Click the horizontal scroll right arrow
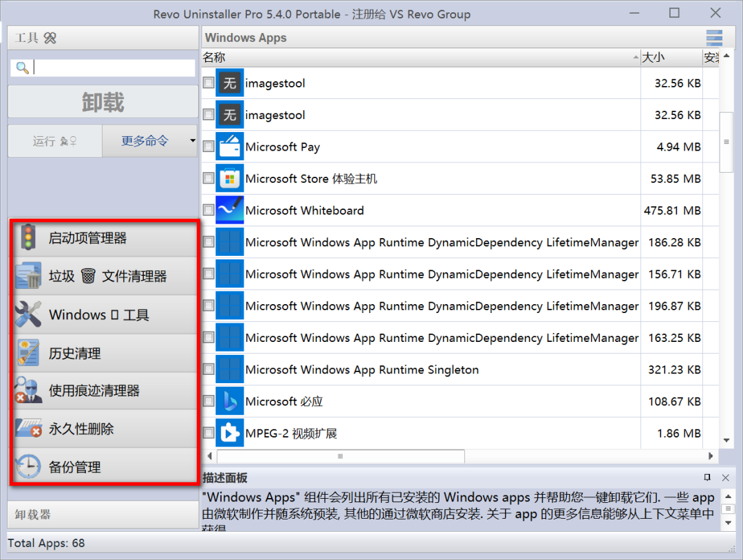 click(x=710, y=455)
